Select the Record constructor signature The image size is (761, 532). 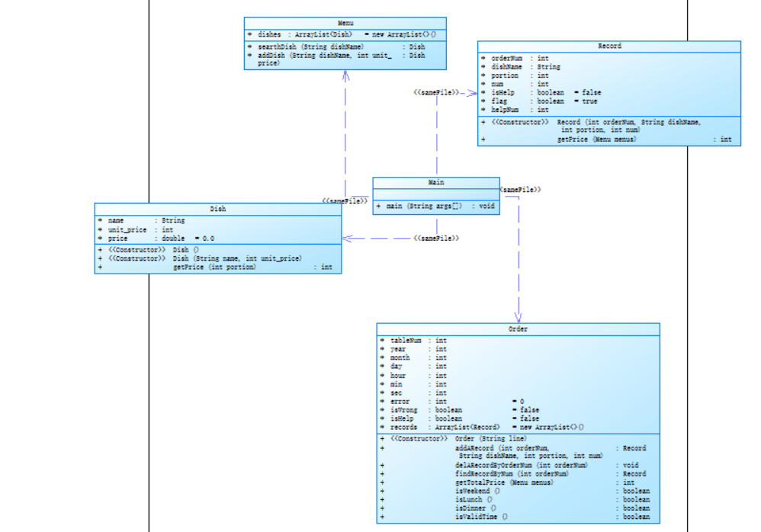591,126
